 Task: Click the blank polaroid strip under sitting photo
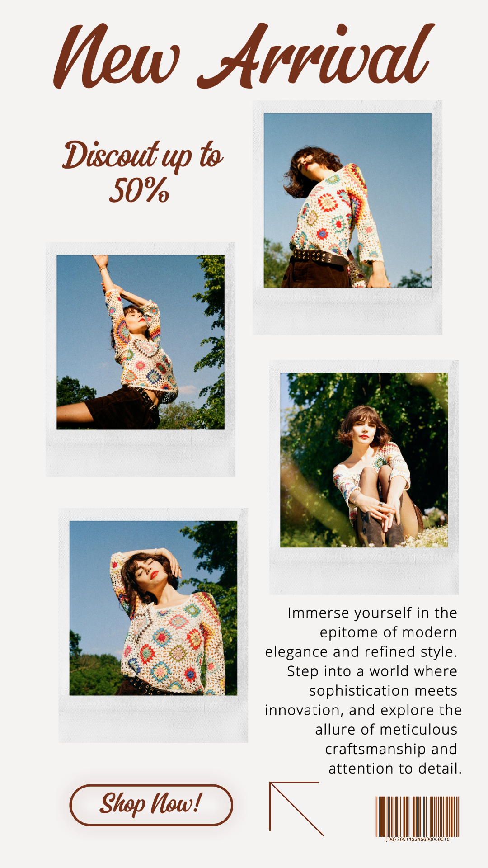point(364,571)
